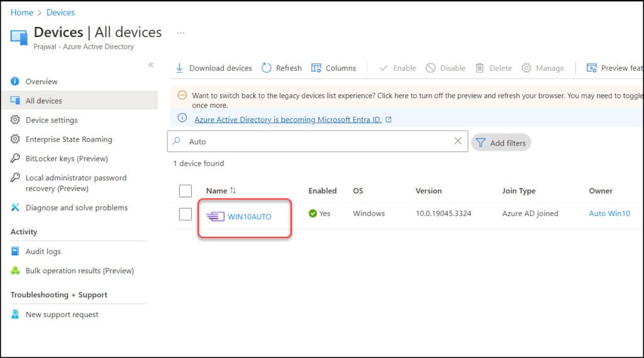Image resolution: width=644 pixels, height=358 pixels.
Task: Click the 1 device found text
Action: (x=199, y=163)
